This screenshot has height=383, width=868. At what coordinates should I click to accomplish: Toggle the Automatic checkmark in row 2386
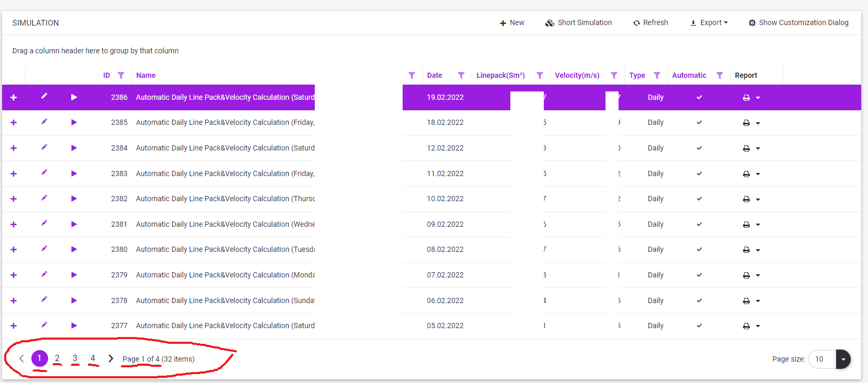[x=699, y=97]
